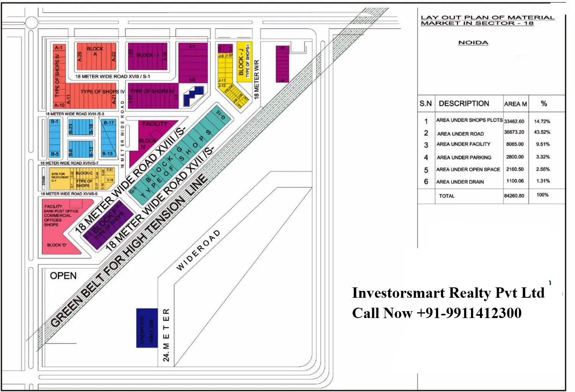Select plot B-17 in the blue block
The width and height of the screenshot is (575, 392).
tap(109, 123)
